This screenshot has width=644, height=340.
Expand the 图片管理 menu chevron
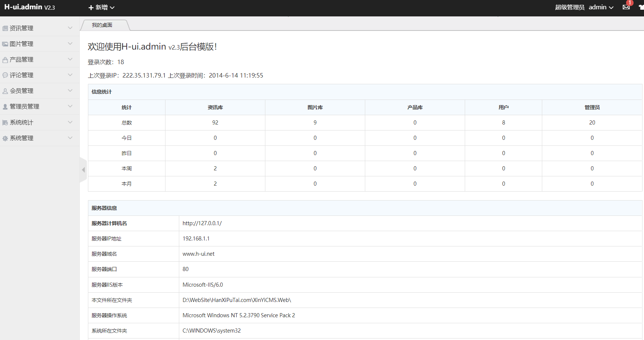point(70,44)
